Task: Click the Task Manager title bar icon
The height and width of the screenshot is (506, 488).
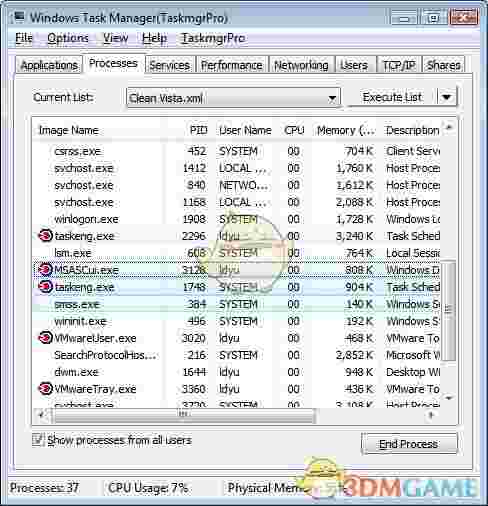Action: click(x=19, y=17)
